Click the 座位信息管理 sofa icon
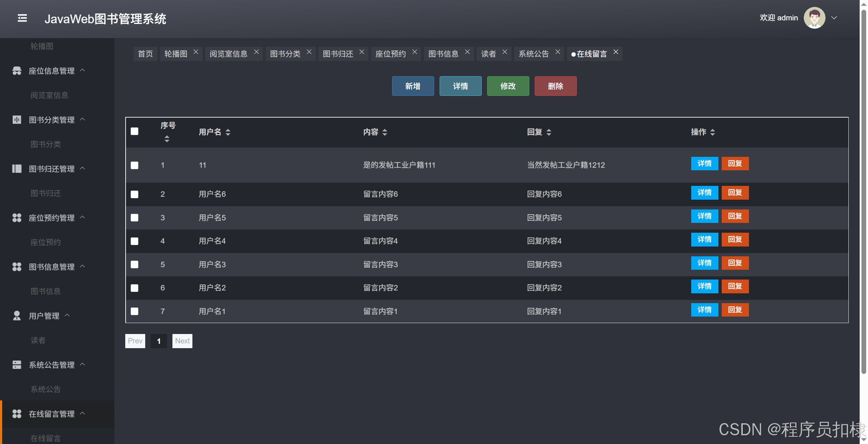Viewport: 868px width, 444px height. point(17,71)
